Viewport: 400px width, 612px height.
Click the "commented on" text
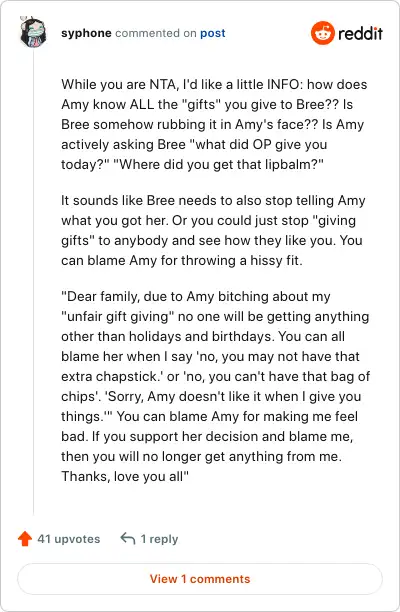[156, 33]
